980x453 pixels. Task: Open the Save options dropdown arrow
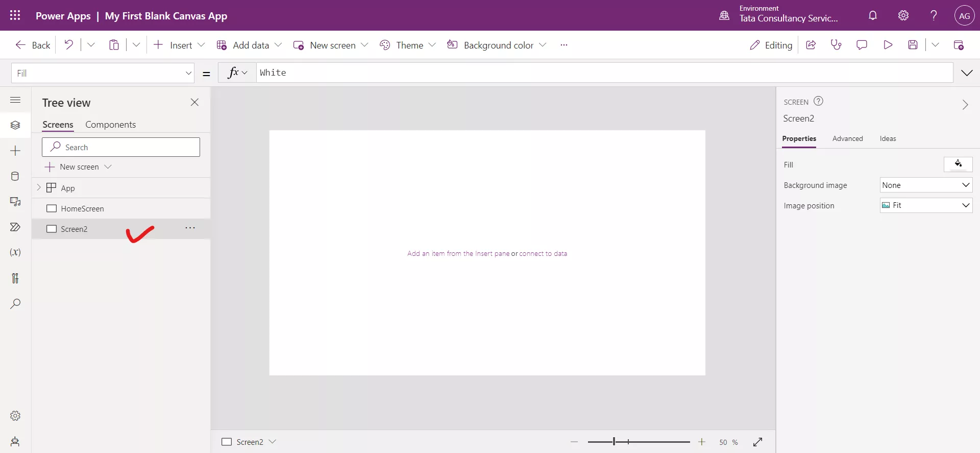935,45
